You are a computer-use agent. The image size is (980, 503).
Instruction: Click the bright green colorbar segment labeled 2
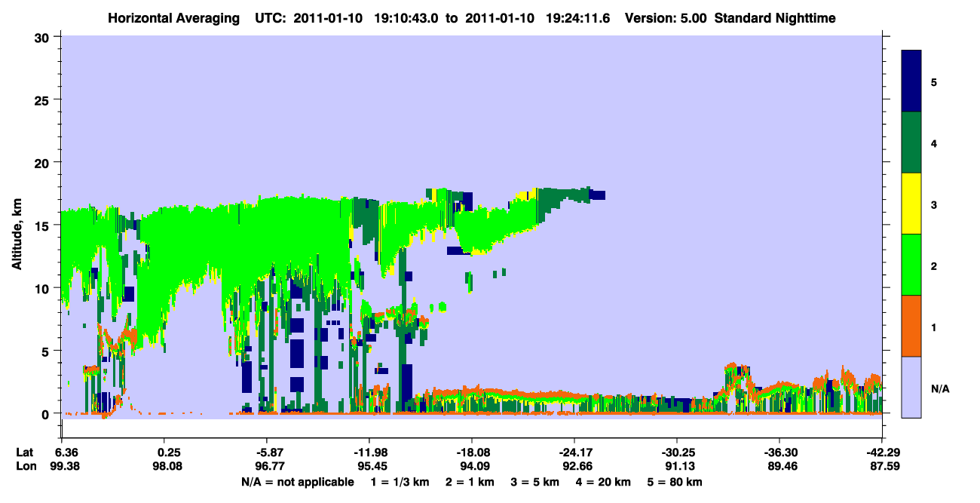click(x=911, y=265)
